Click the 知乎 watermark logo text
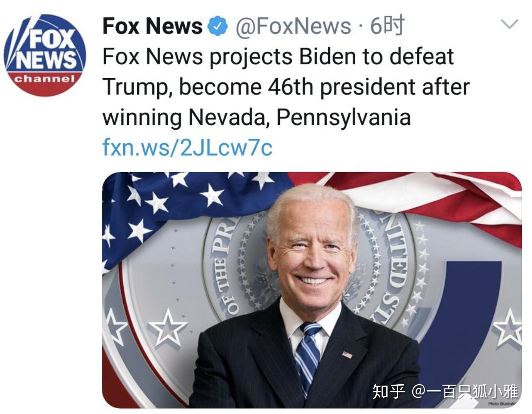The width and height of the screenshot is (532, 414). pyautogui.click(x=389, y=391)
